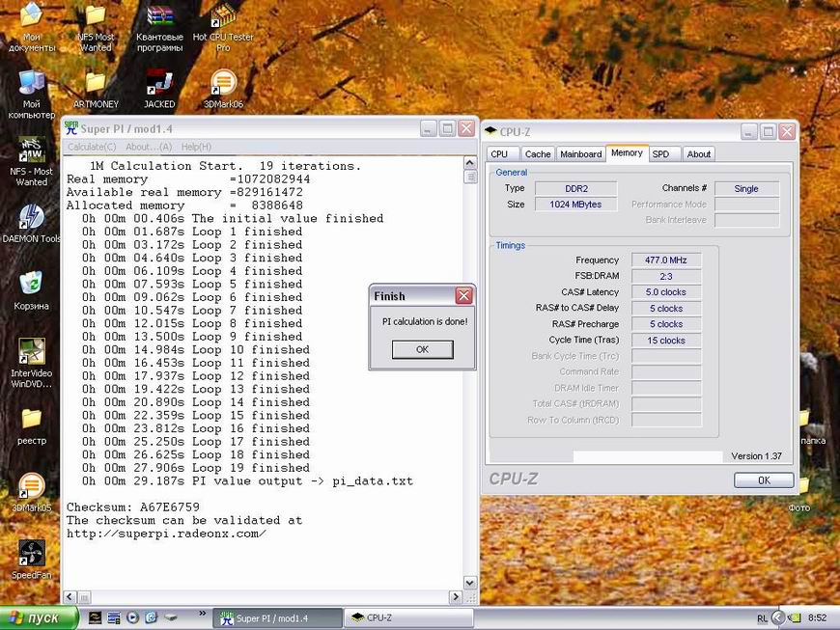
Task: Click Super PI scrollbar down arrow
Action: [x=470, y=583]
